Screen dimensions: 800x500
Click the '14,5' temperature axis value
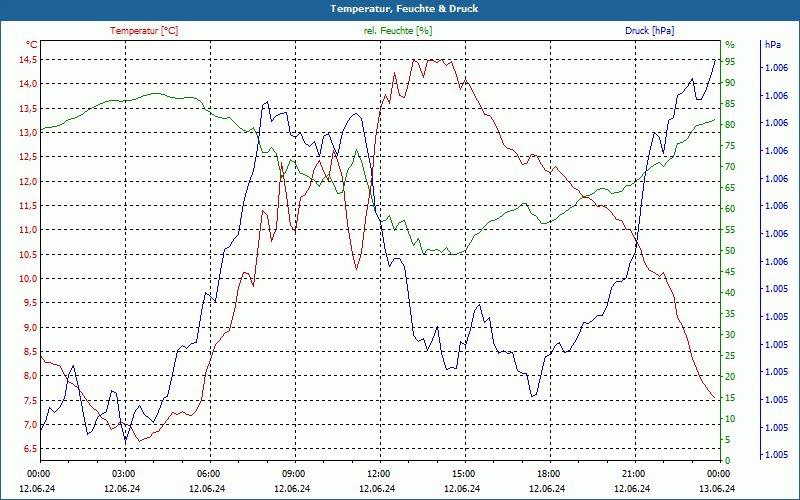point(28,60)
